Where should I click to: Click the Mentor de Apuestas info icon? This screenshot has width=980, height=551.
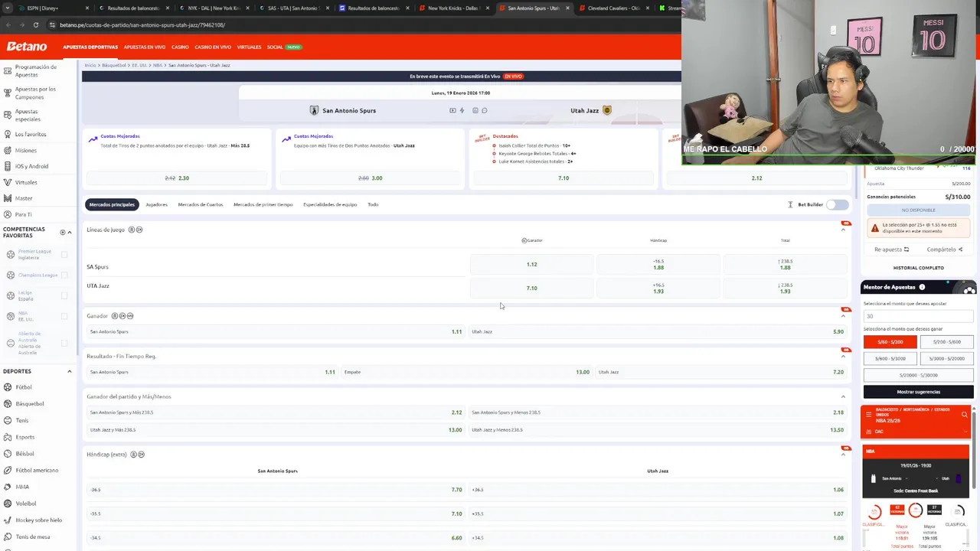pyautogui.click(x=922, y=287)
